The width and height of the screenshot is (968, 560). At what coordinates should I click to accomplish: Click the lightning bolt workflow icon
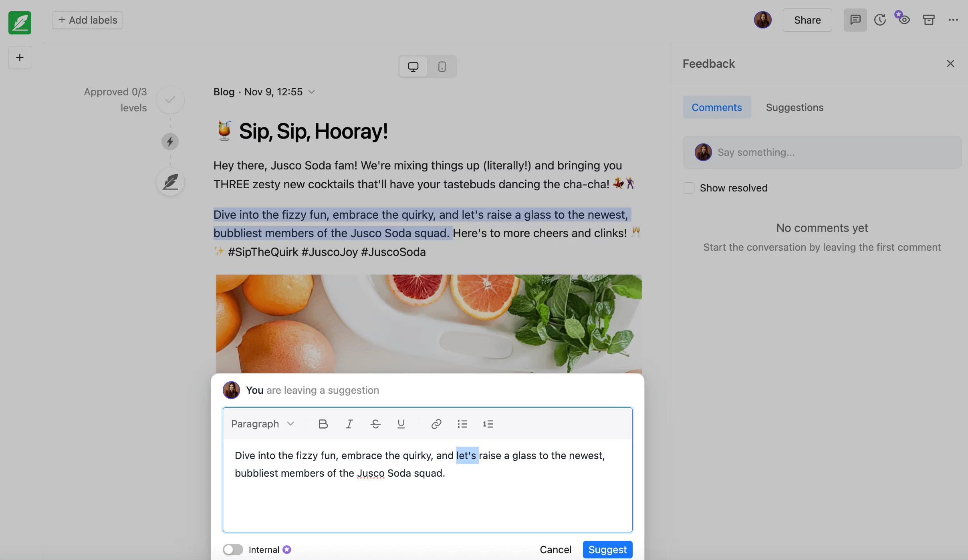pos(169,142)
